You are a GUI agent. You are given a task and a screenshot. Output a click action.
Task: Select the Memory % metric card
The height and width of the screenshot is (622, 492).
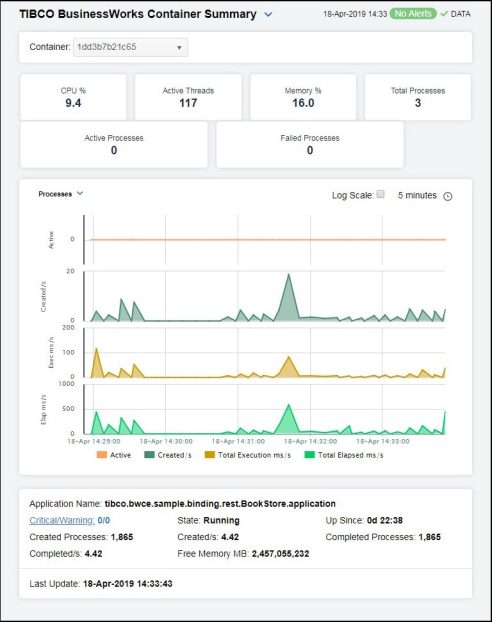(x=303, y=97)
